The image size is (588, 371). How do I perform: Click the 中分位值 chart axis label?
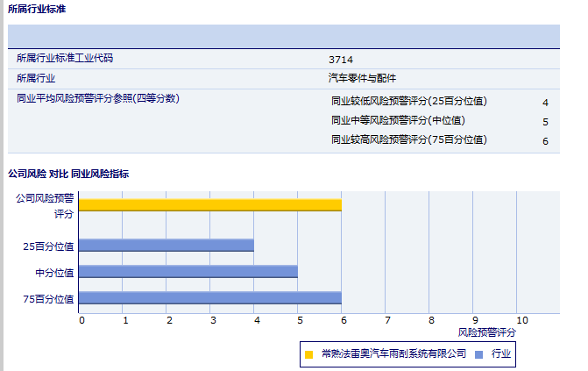(x=54, y=273)
